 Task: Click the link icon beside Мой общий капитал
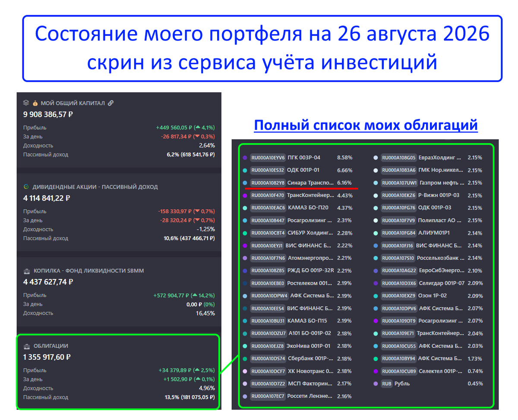tap(111, 103)
